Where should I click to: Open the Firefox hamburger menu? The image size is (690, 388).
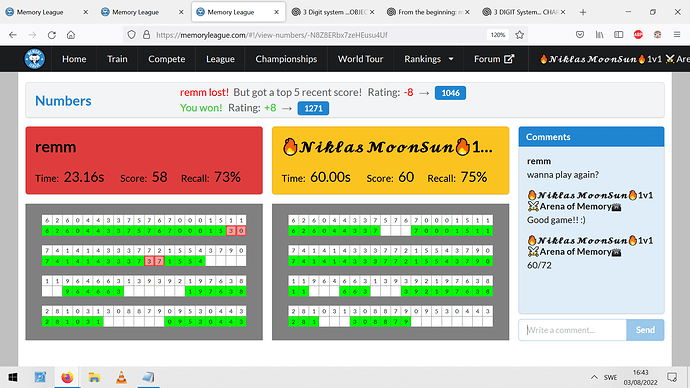point(677,35)
